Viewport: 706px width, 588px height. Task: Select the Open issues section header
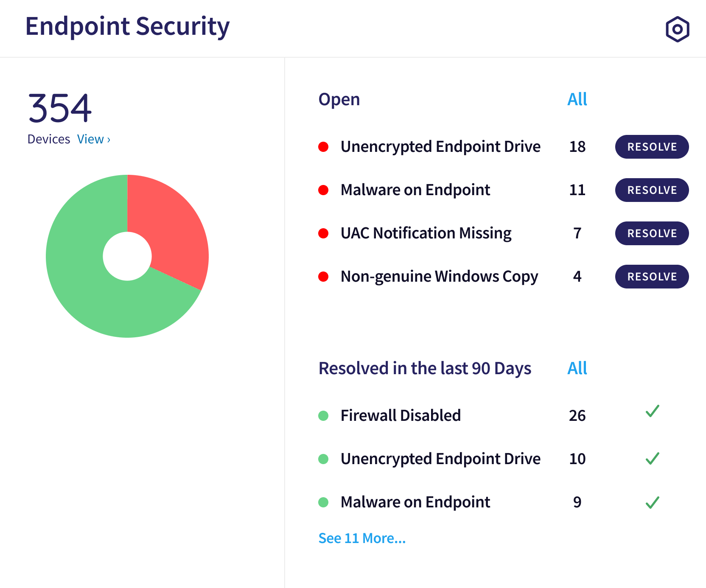tap(339, 99)
